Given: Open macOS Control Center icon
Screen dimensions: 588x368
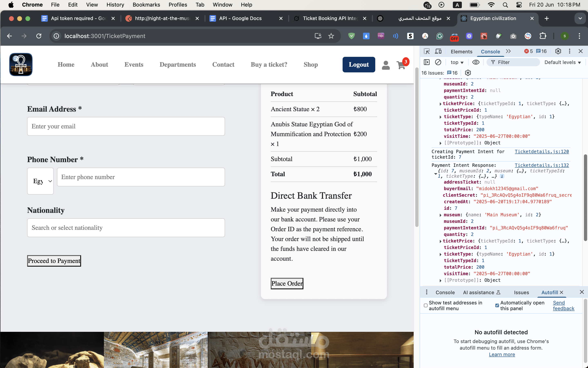Looking at the screenshot, I should tap(519, 5).
